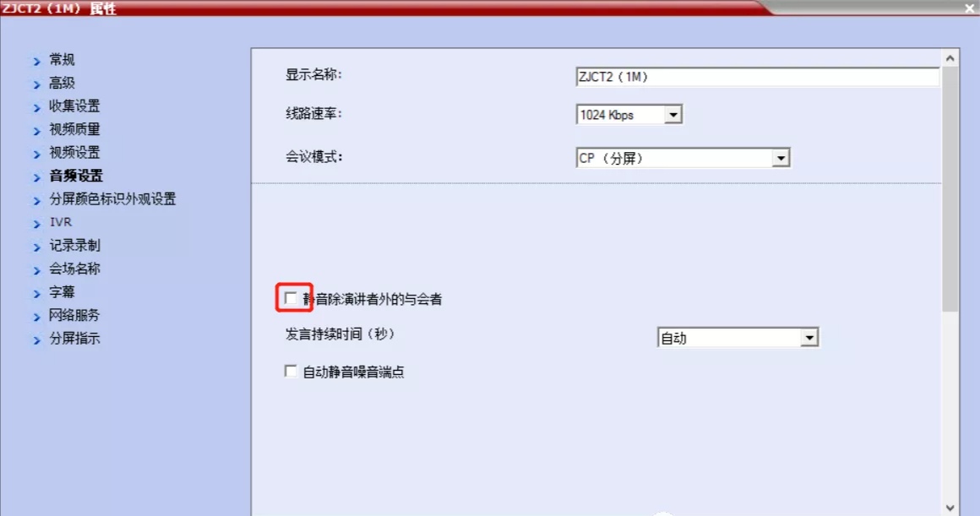Click the arrow icon beside 高级
The height and width of the screenshot is (516, 980).
click(x=37, y=84)
